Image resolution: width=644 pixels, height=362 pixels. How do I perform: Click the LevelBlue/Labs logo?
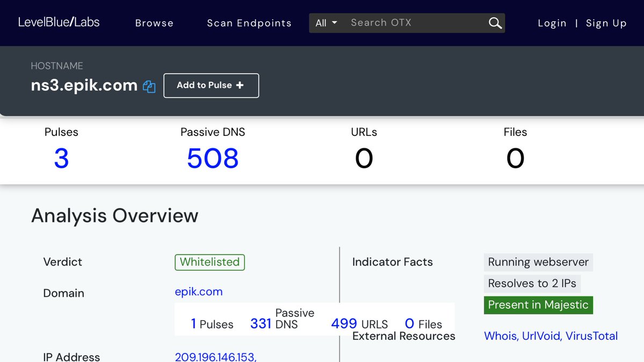point(59,23)
